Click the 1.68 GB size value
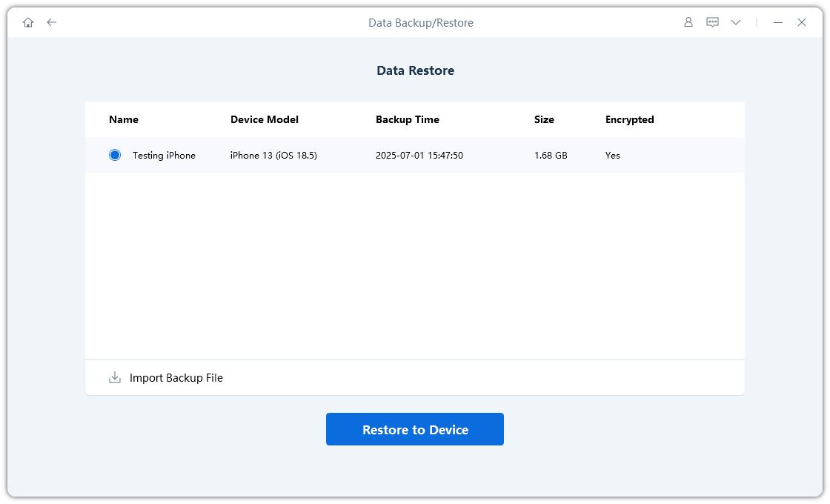This screenshot has height=504, width=830. [551, 156]
